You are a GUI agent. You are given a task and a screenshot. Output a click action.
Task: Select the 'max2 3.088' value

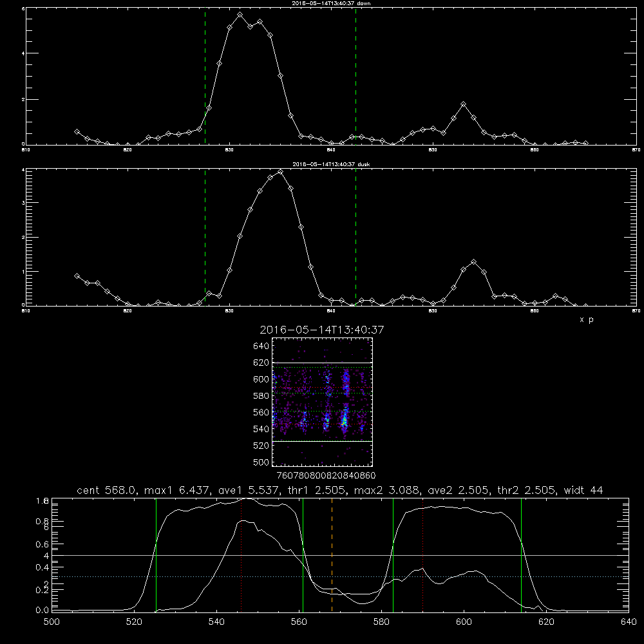point(386,490)
